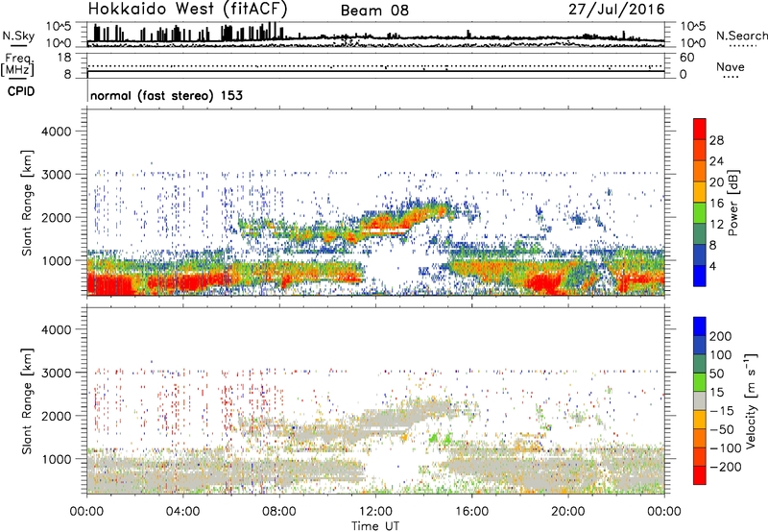The height and width of the screenshot is (532, 768).
Task: Click the 'Velocity [m s⁻¹]' color bar label
Action: click(751, 400)
